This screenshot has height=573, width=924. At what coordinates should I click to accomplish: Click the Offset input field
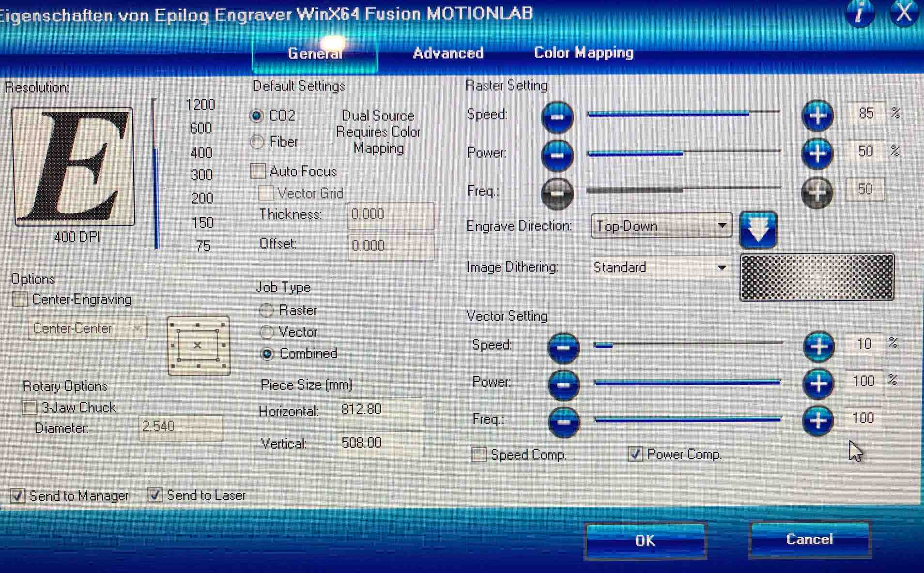tap(390, 246)
